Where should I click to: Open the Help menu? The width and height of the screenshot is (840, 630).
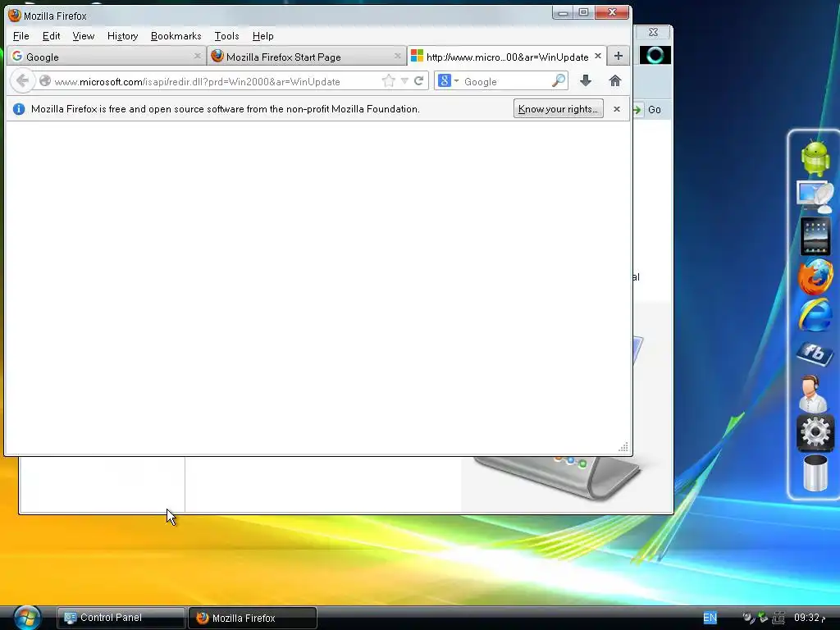coord(262,36)
